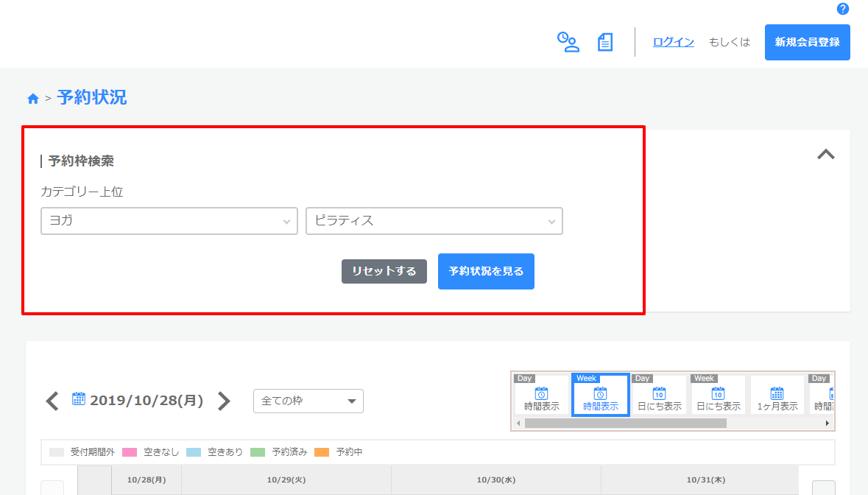Screen dimensions: 868x495
Task: Open the reservation history person-clock icon
Action: 568,42
